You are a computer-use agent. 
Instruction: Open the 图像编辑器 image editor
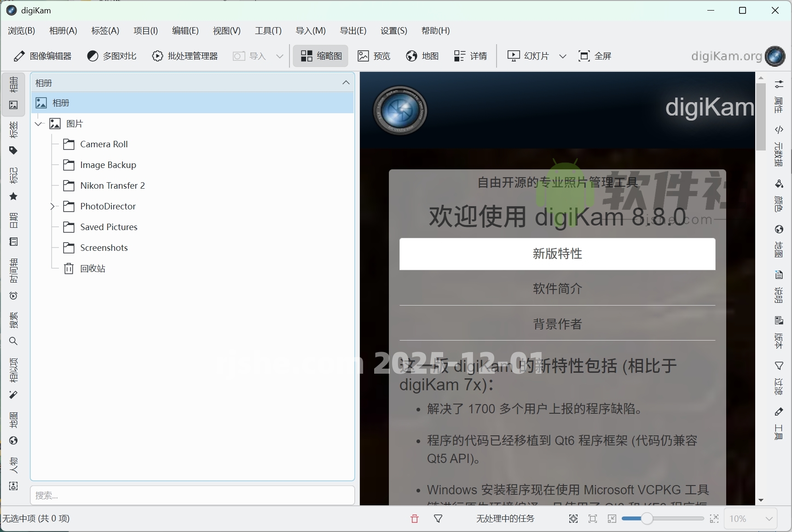tap(44, 56)
